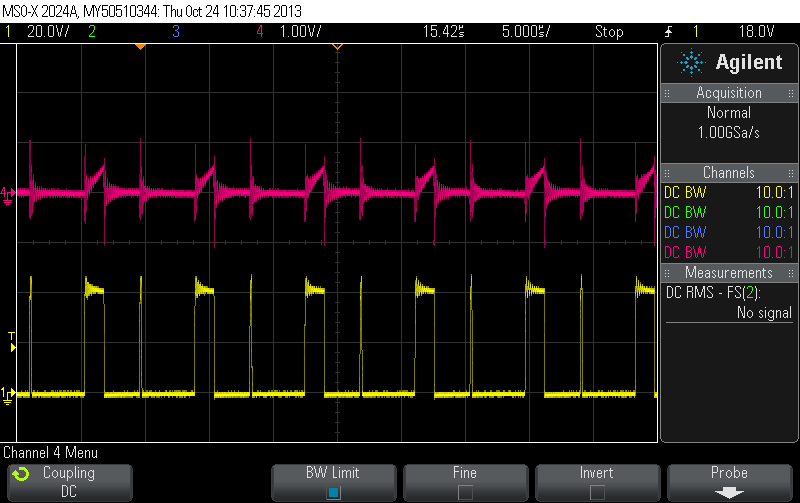Image resolution: width=800 pixels, height=503 pixels.
Task: Click the blue DC BW channel row
Action: (729, 232)
